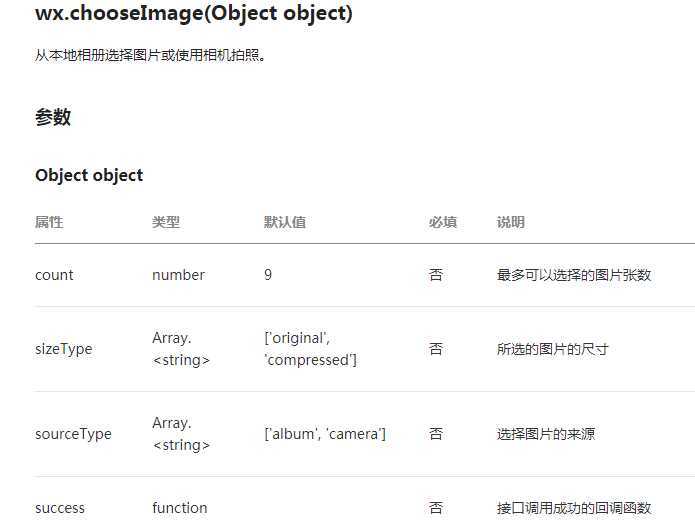This screenshot has width=695, height=525.
Task: Click the Object object subheading
Action: tap(89, 175)
